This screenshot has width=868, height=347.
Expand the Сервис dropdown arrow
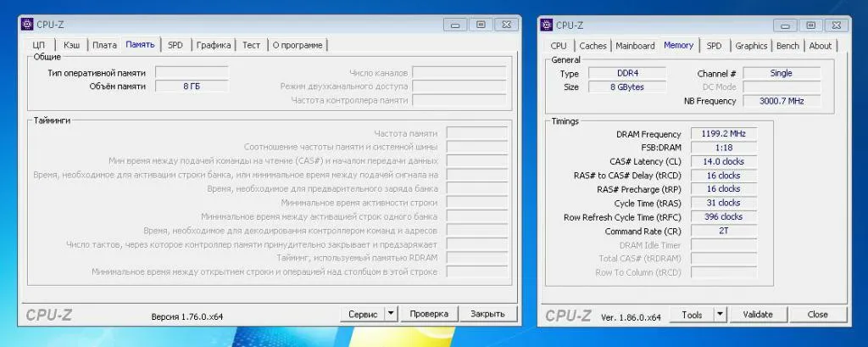click(x=390, y=313)
